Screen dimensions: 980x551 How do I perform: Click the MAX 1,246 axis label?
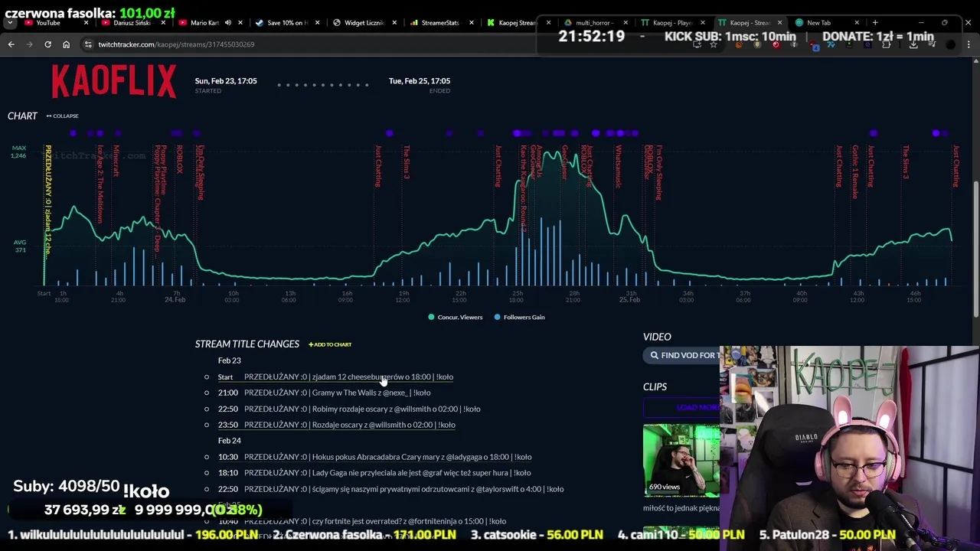tap(18, 152)
